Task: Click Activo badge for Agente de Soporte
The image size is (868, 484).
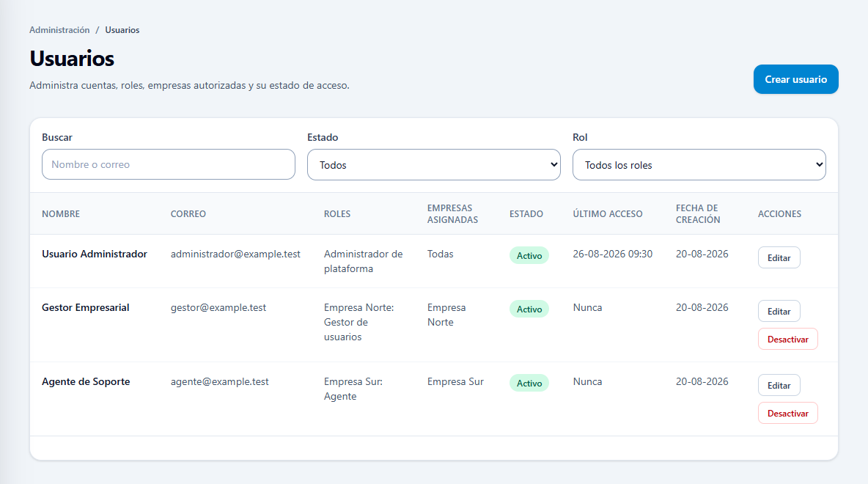Action: coord(529,384)
